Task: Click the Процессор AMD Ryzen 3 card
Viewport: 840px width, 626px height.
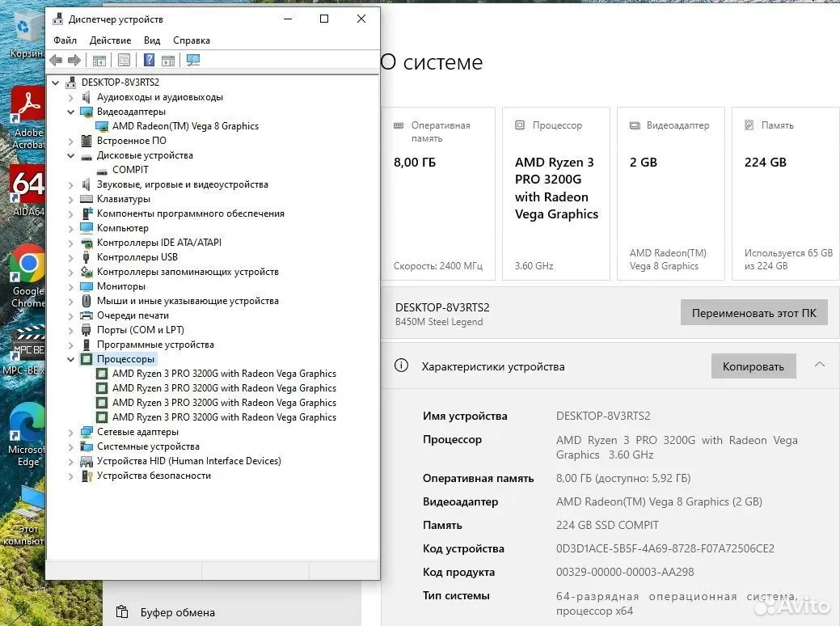Action: point(556,193)
